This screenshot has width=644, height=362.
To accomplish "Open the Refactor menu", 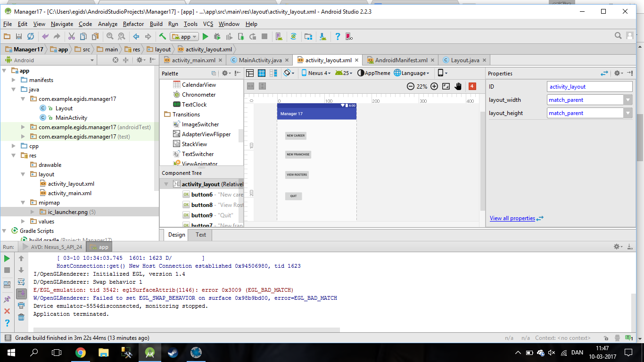I will pyautogui.click(x=133, y=24).
